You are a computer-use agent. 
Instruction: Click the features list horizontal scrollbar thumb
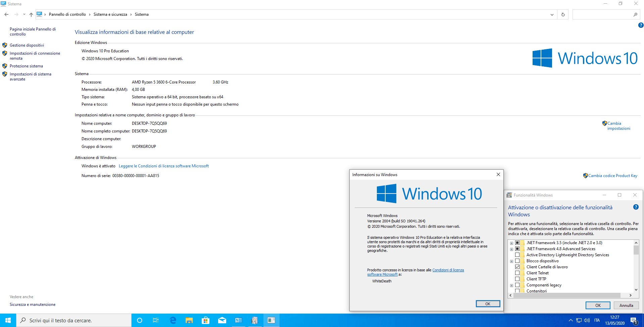point(567,295)
